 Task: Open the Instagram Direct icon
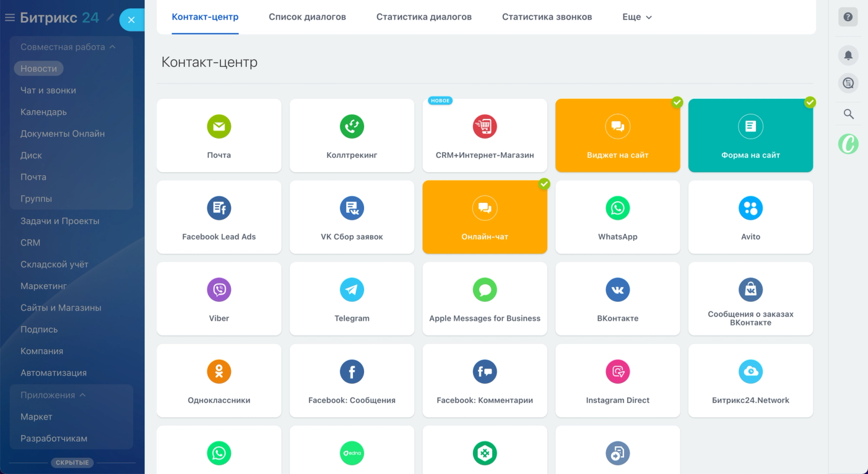click(x=618, y=371)
